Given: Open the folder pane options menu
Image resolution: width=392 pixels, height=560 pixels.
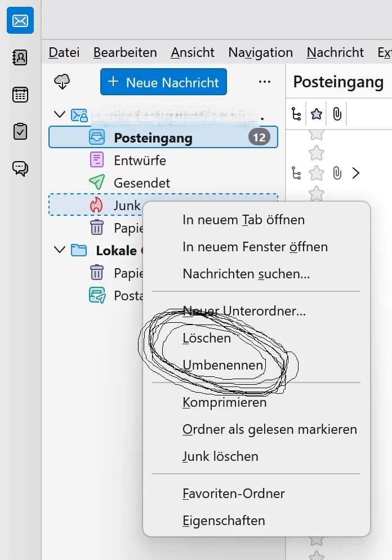Looking at the screenshot, I should [265, 82].
